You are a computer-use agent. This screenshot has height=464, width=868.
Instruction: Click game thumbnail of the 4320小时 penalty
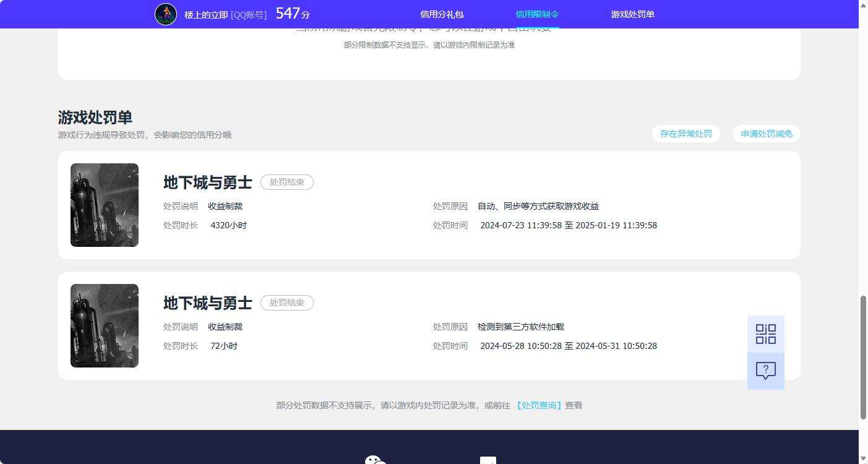(105, 205)
